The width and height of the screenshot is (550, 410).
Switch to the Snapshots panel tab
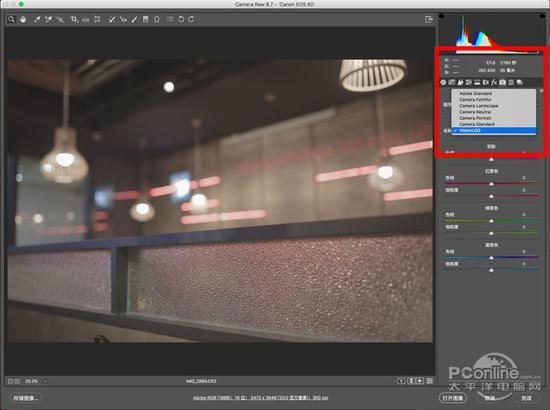coord(519,82)
